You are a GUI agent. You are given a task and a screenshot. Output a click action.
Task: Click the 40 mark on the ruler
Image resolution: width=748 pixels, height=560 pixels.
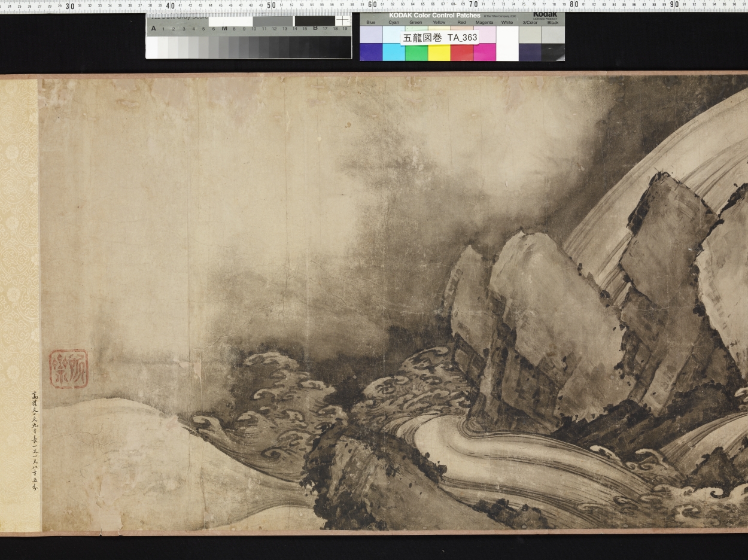click(171, 5)
